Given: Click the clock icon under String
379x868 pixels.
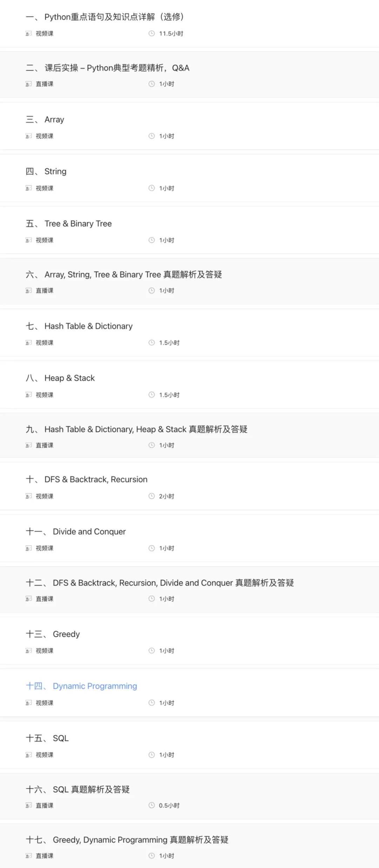Looking at the screenshot, I should pyautogui.click(x=152, y=188).
